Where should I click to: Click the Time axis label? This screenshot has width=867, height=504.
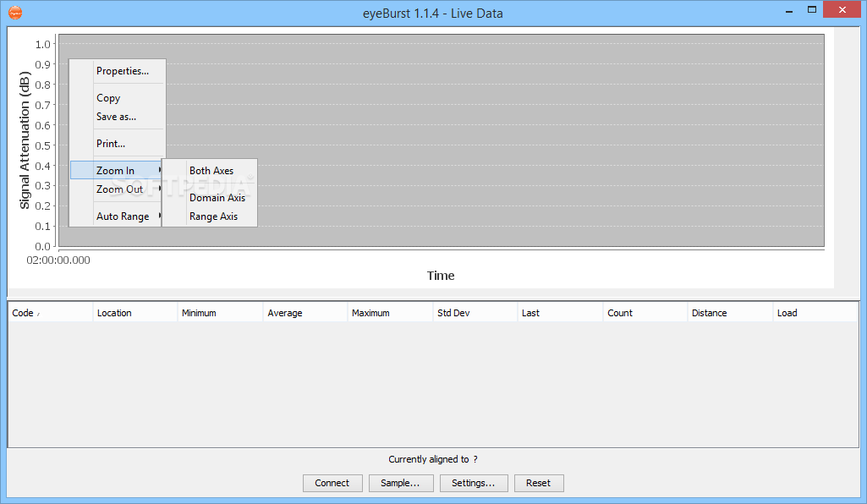coord(441,275)
